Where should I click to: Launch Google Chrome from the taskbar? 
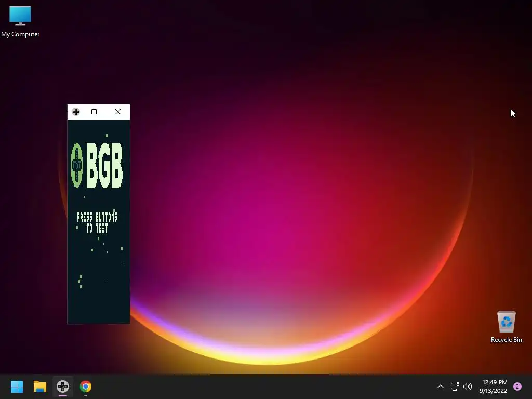(86, 387)
